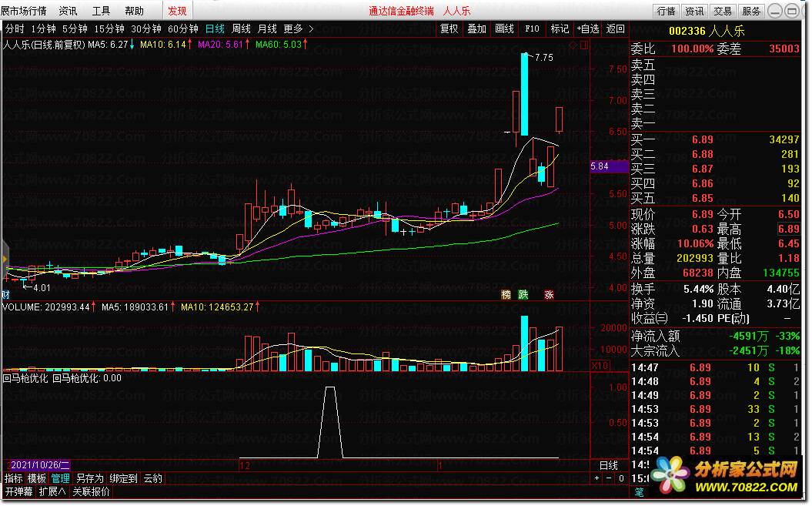Click the 净流入额 -4591万 value
Viewport: 812px width, 506px height.
[748, 337]
